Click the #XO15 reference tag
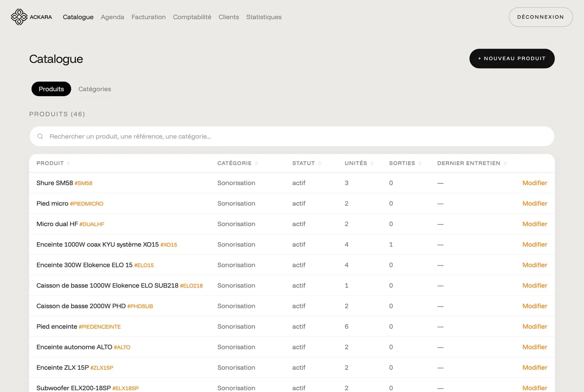 click(x=169, y=245)
